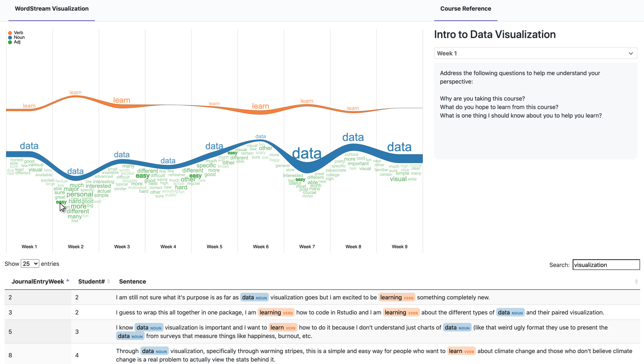
Task: Click the green Adj legend dot
Action: [x=10, y=42]
